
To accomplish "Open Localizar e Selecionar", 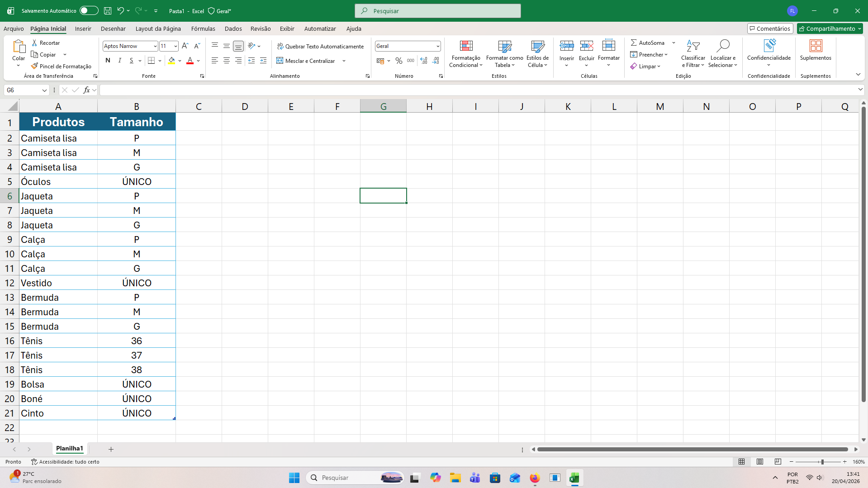I will [723, 54].
